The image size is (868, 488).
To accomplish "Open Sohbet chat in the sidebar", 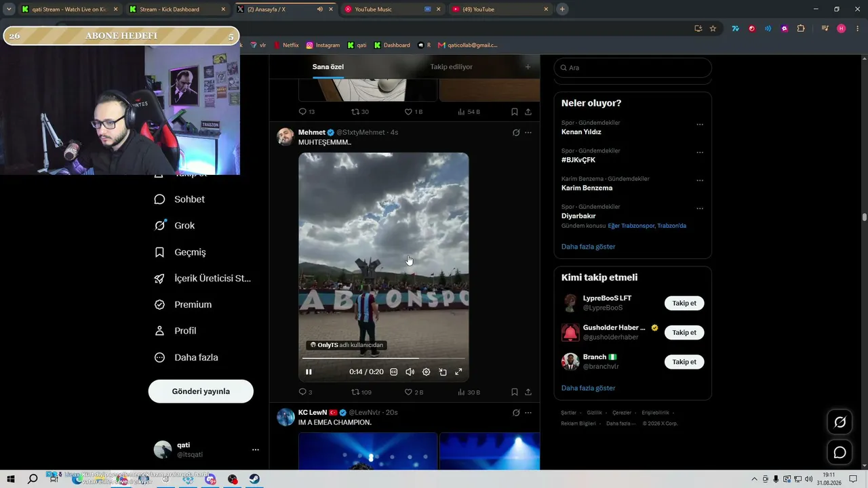I will point(180,199).
